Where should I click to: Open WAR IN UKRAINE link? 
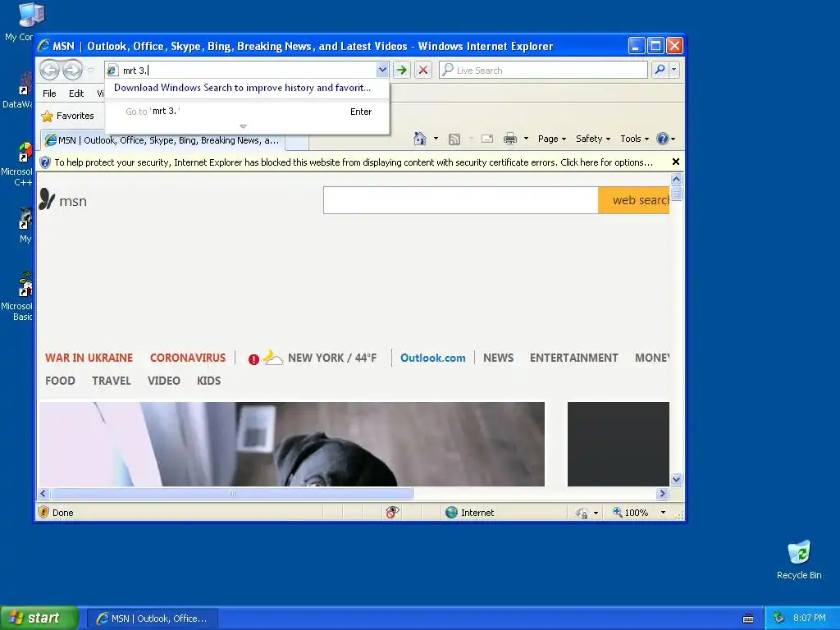point(89,358)
